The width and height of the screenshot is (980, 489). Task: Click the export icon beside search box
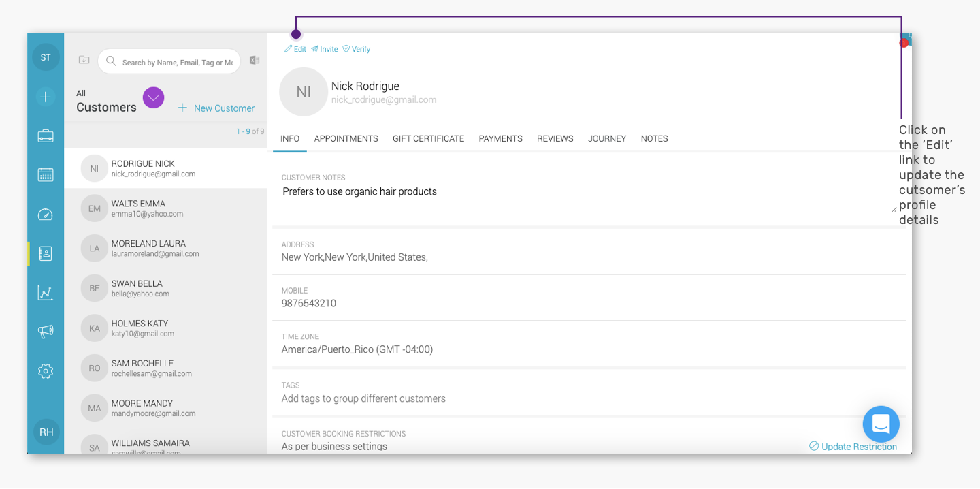click(x=255, y=60)
